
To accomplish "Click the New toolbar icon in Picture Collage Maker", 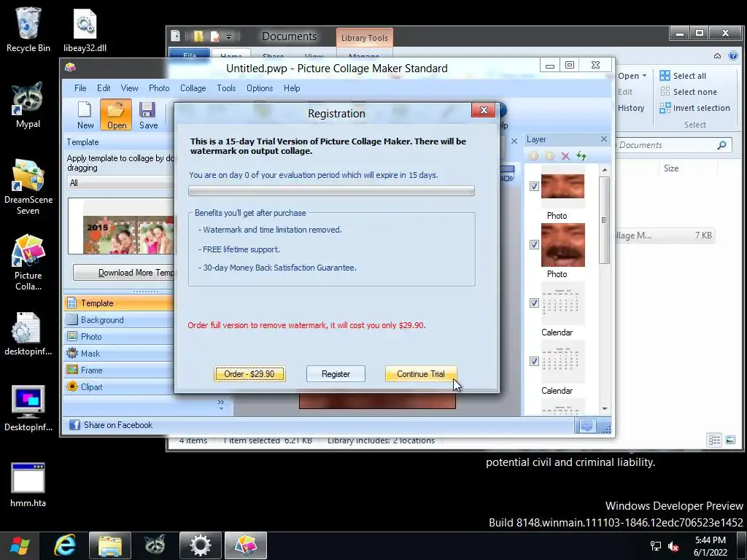I will pos(85,114).
